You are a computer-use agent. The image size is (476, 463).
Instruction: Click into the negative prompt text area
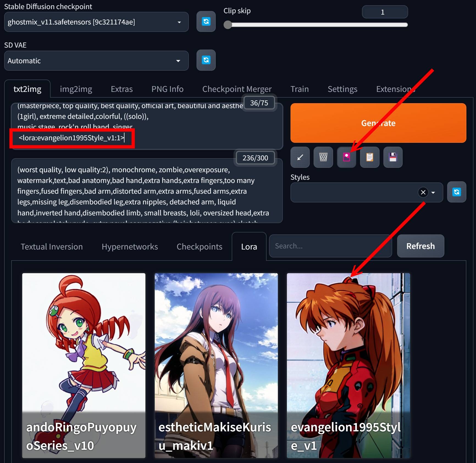pos(147,191)
